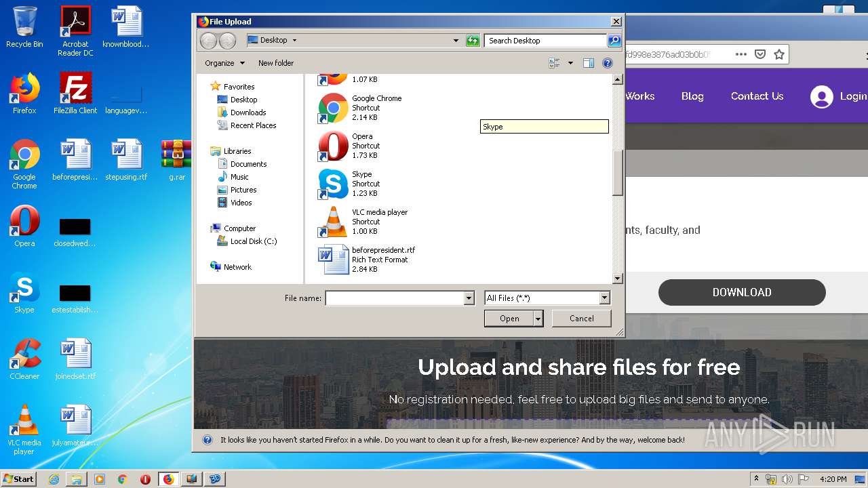Select the Google Chrome desktop shortcut
This screenshot has width=868, height=488.
pyautogui.click(x=24, y=164)
